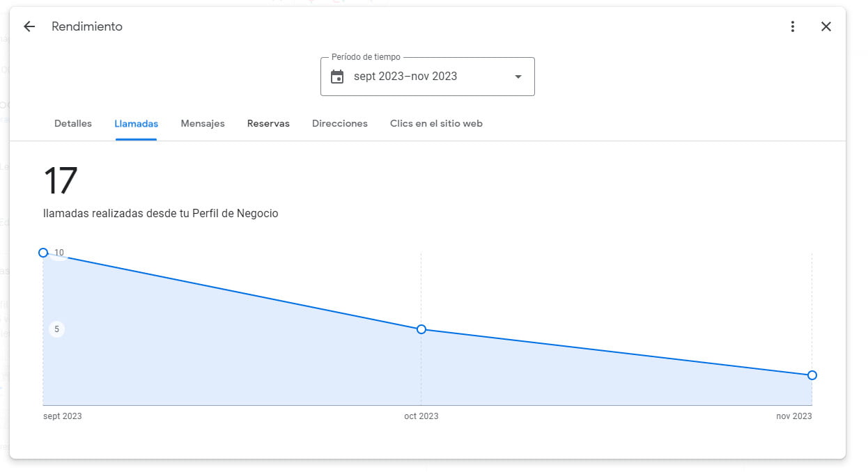
Task: View the 'Clics en el sitio web' tab
Action: point(436,123)
